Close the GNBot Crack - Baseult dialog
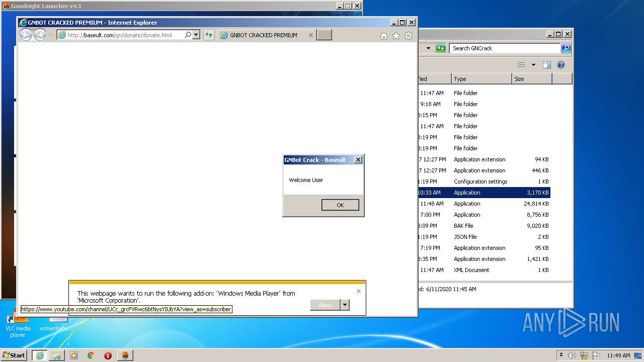This screenshot has width=644, height=362. pyautogui.click(x=358, y=160)
